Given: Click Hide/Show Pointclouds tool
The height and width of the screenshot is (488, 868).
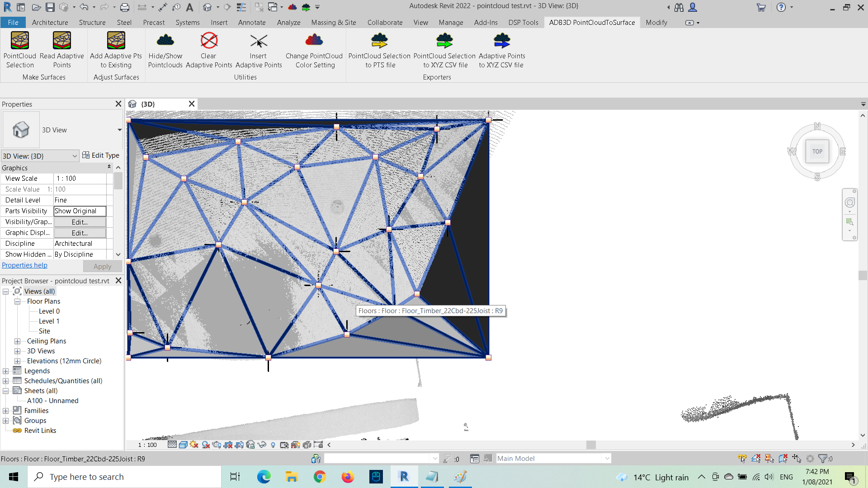Looking at the screenshot, I should click(x=165, y=50).
